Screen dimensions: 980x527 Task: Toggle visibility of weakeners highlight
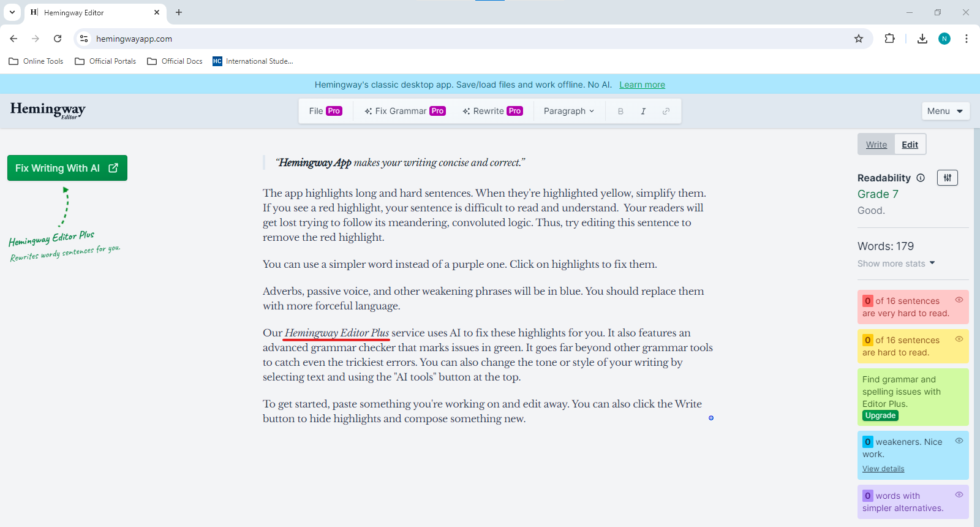(959, 441)
